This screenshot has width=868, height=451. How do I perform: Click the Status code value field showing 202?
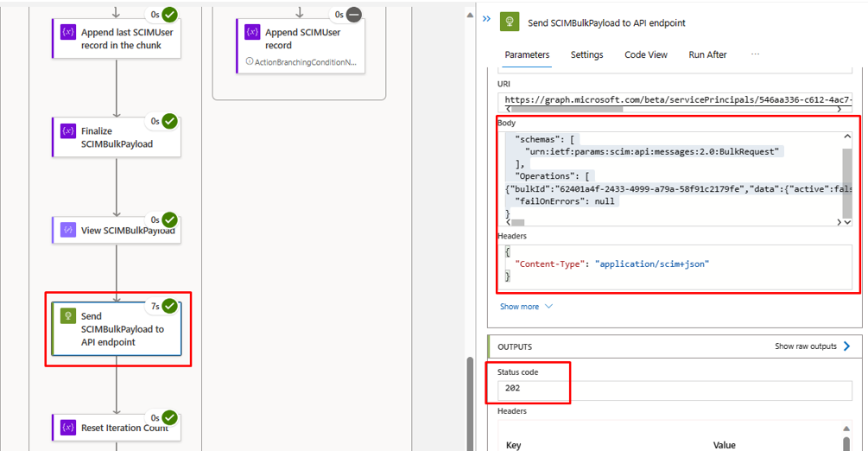pos(675,389)
